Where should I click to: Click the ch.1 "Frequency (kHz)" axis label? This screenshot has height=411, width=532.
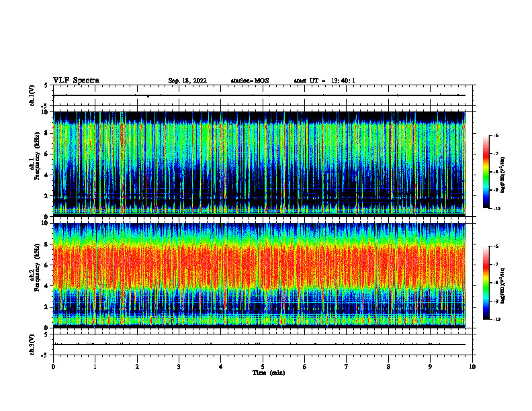pyautogui.click(x=37, y=156)
